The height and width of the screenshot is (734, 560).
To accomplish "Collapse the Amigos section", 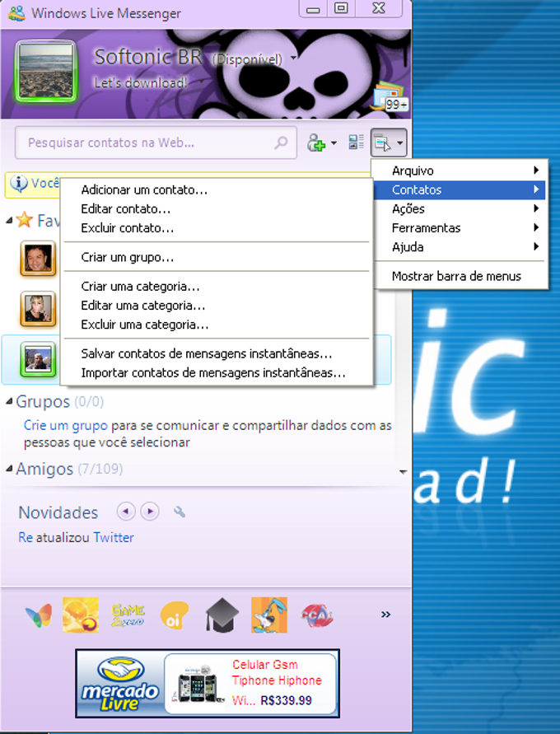I will coord(9,468).
